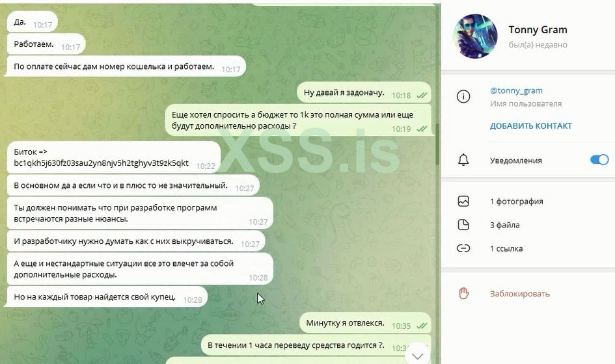Click the chat scrollbar thumb
This screenshot has width=615, height=364.
tap(437, 144)
